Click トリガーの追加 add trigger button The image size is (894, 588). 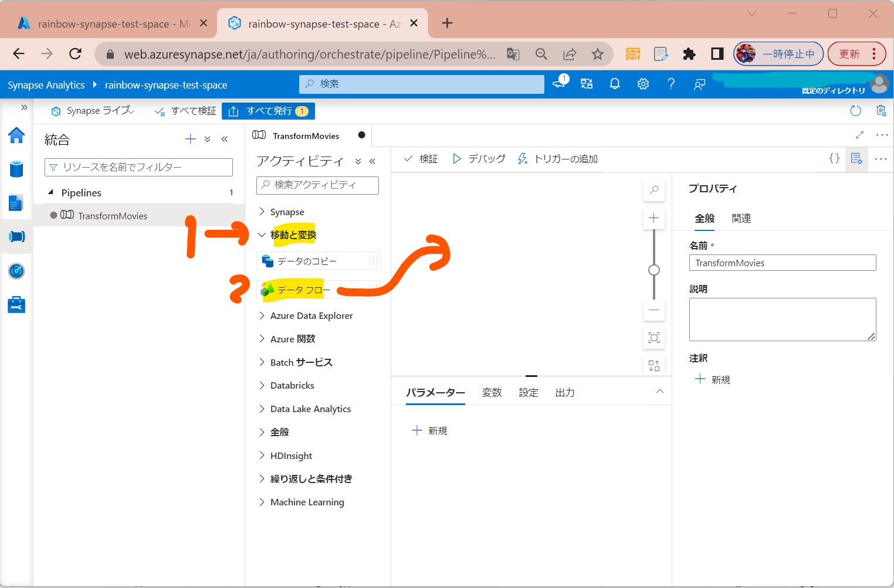click(x=557, y=159)
